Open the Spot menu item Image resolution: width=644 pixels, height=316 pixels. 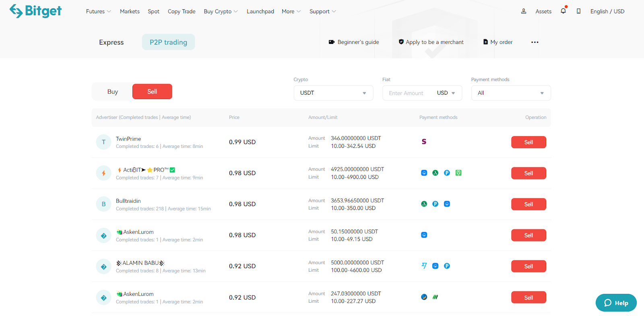(153, 11)
